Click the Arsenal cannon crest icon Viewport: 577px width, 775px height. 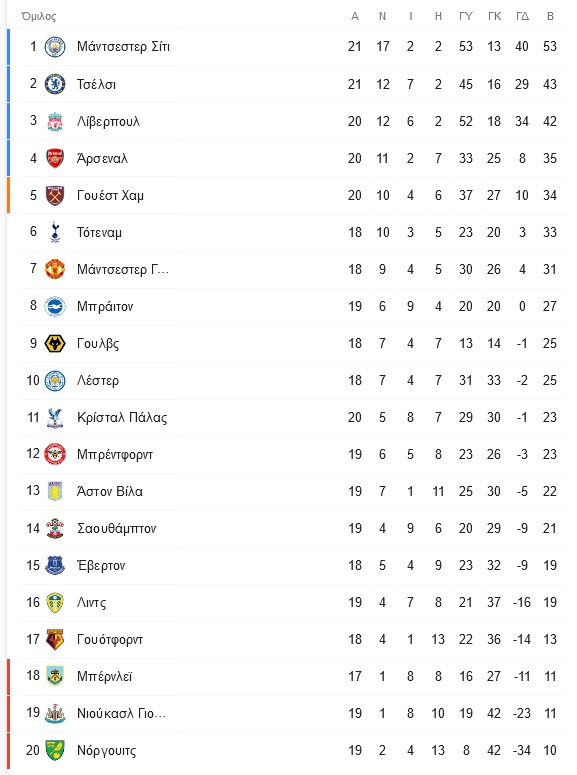pos(55,158)
